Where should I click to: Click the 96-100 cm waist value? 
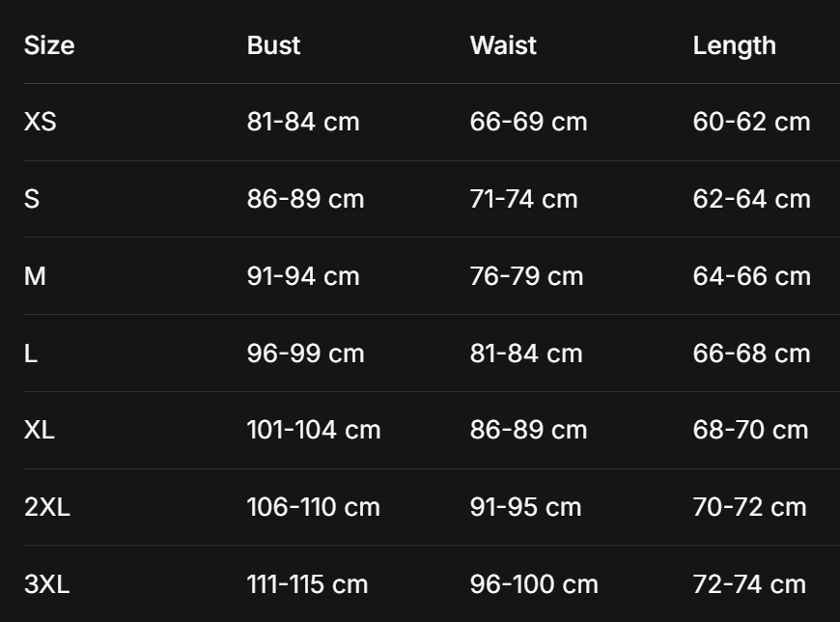[x=534, y=584]
